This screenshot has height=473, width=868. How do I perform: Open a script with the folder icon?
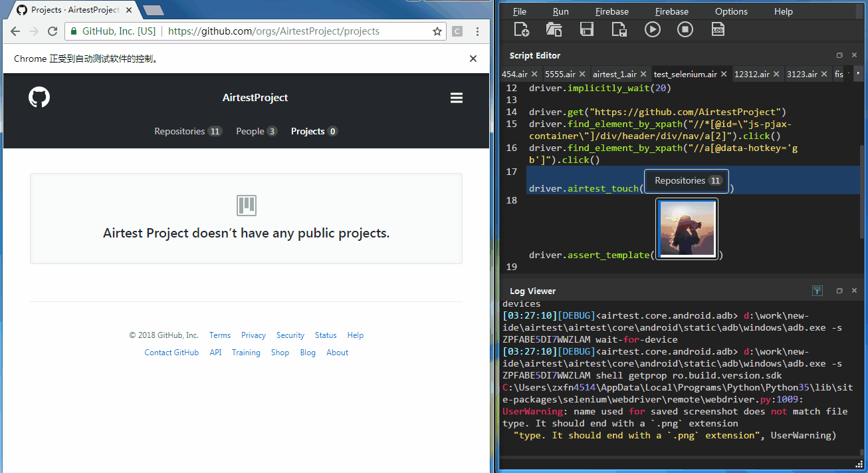[554, 29]
